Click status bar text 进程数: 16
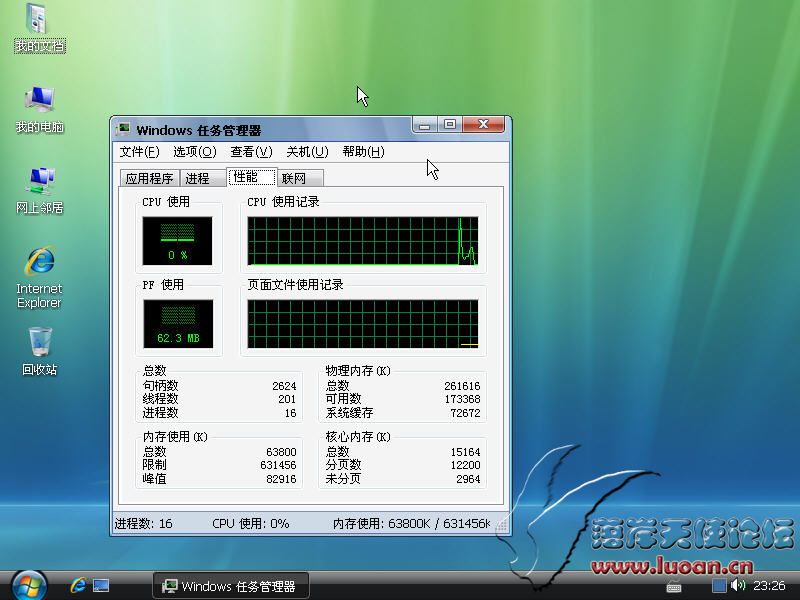 143,523
